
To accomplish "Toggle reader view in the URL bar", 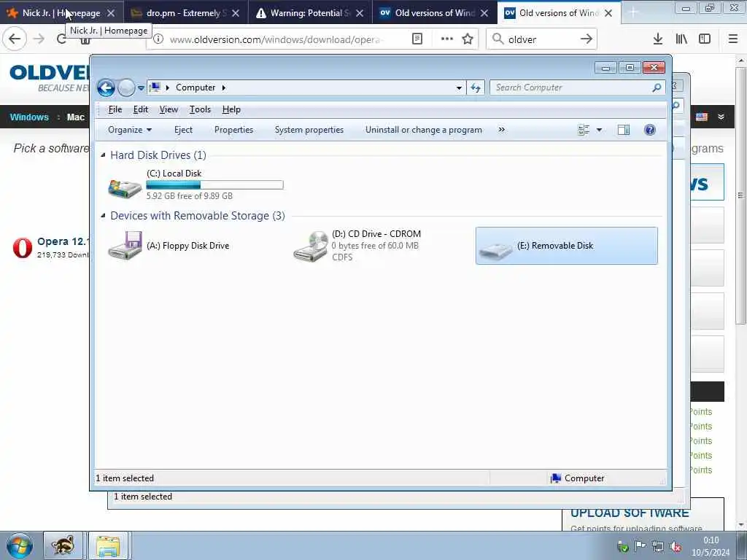I will click(x=417, y=39).
